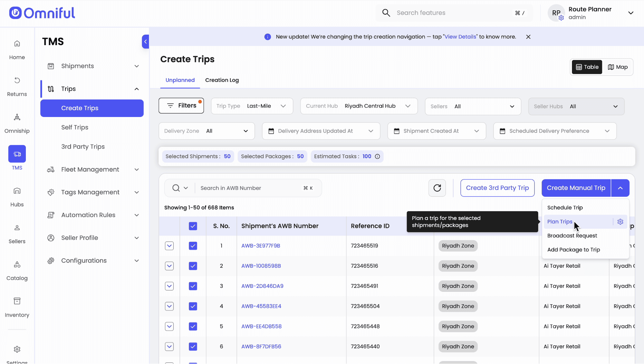Screen dimensions: 644x364
Task: Open Plan Trips settings gear icon
Action: coord(620,222)
